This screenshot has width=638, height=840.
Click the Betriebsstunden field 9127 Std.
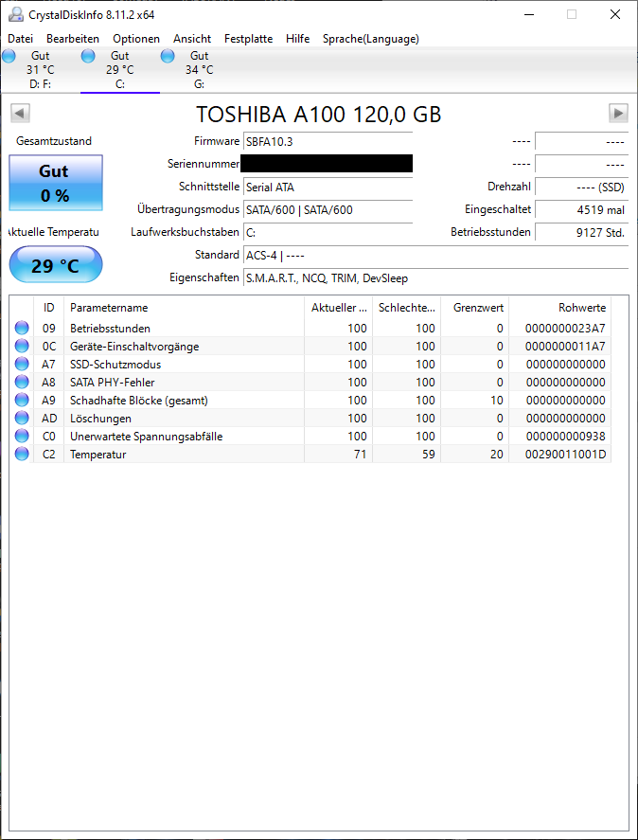pos(581,233)
